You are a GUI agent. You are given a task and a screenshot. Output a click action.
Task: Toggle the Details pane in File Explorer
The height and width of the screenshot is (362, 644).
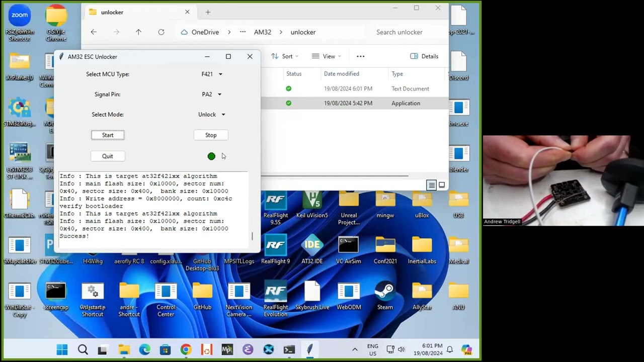[x=424, y=56]
